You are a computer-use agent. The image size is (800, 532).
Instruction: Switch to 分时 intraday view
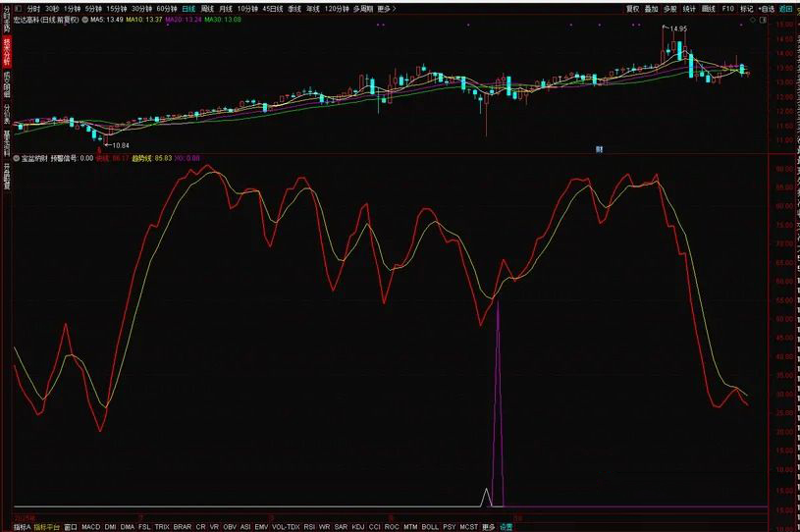[33, 9]
